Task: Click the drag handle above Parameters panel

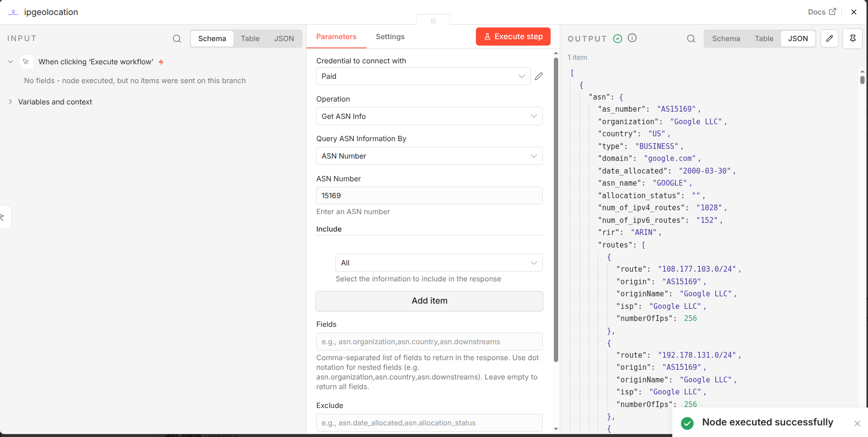Action: coord(433,21)
